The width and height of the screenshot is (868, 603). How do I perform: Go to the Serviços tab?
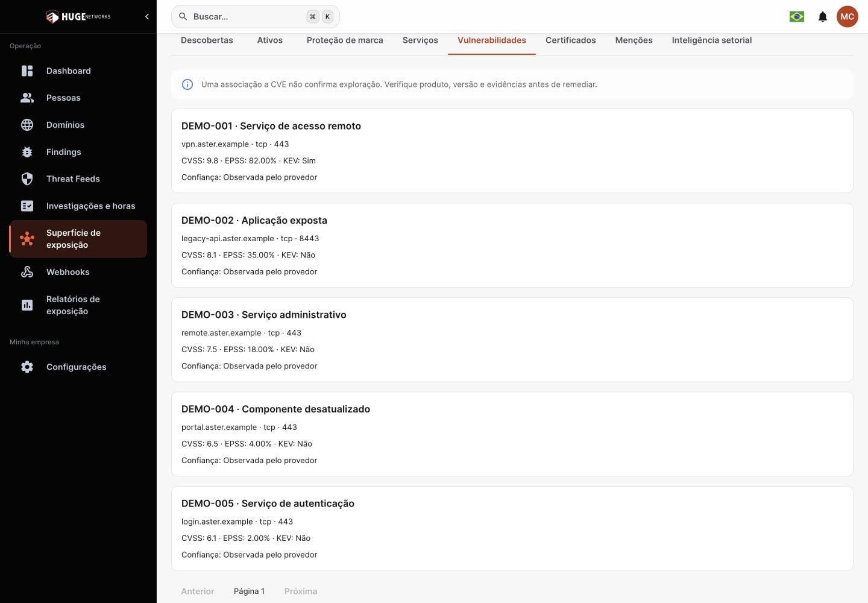420,40
